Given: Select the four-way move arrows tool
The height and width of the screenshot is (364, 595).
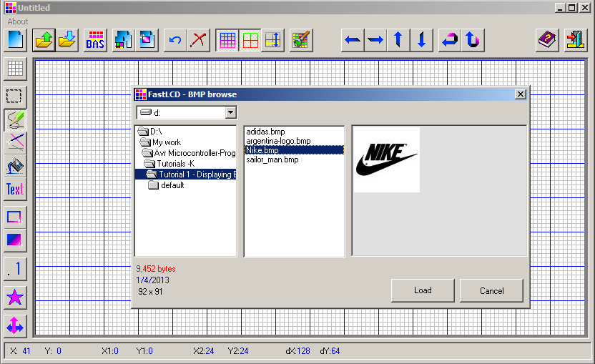Looking at the screenshot, I should (x=15, y=325).
